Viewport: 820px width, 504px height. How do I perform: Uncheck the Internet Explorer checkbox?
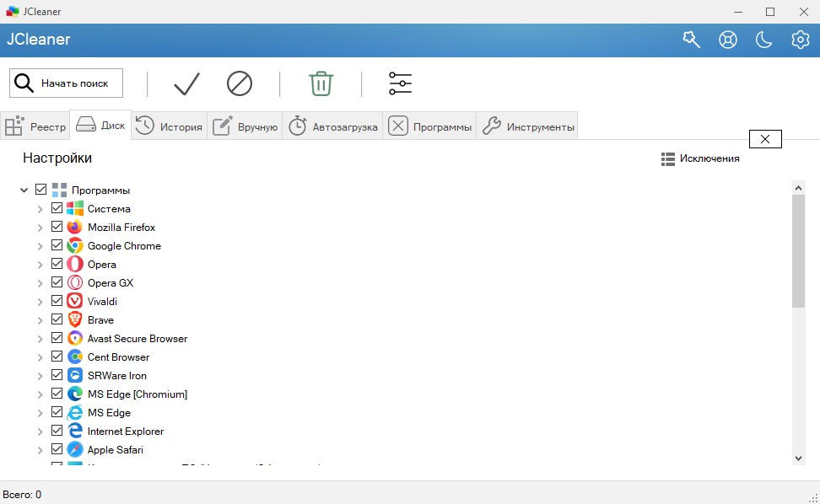(x=57, y=431)
